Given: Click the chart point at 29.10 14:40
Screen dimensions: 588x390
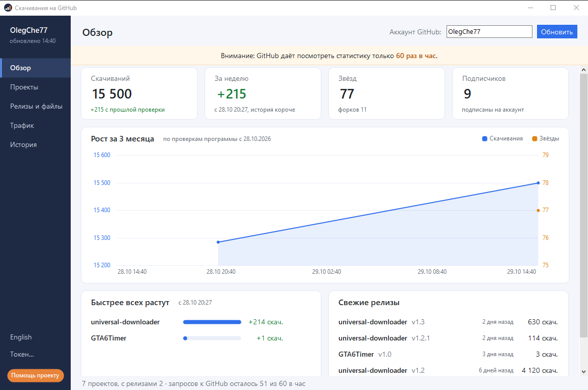Looking at the screenshot, I should click(x=538, y=183).
